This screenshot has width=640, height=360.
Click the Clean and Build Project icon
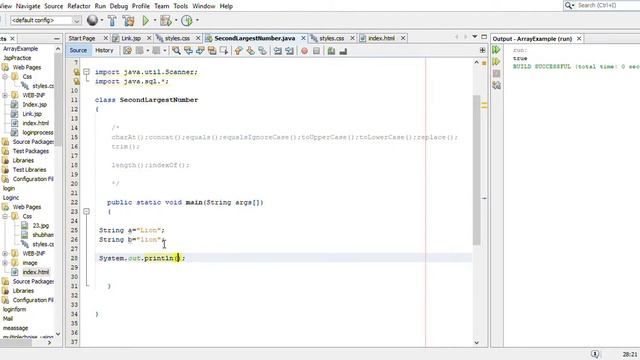128,20
